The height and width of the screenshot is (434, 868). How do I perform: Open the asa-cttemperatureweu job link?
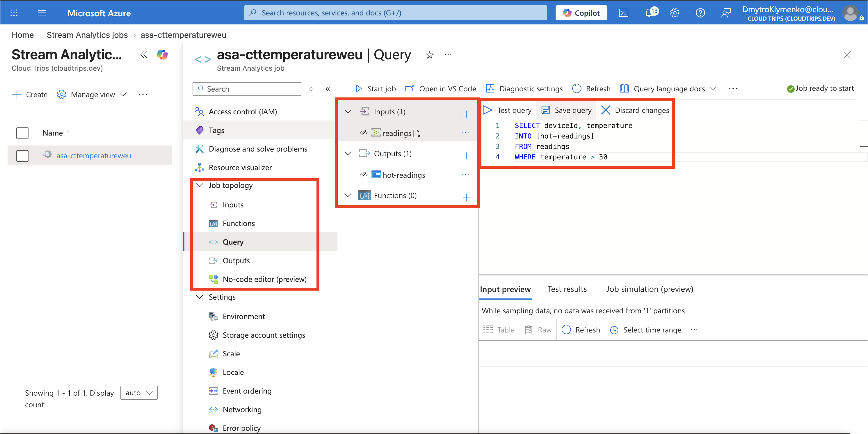click(x=94, y=156)
